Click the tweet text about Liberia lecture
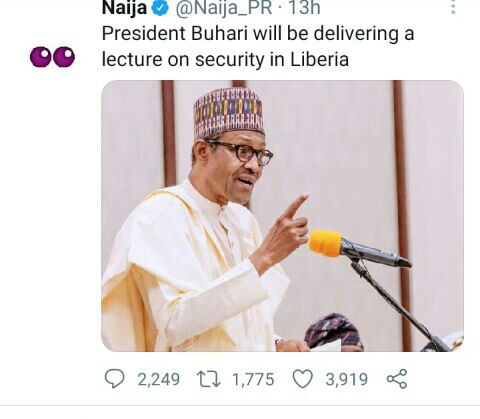This screenshot has width=480, height=419. (258, 46)
